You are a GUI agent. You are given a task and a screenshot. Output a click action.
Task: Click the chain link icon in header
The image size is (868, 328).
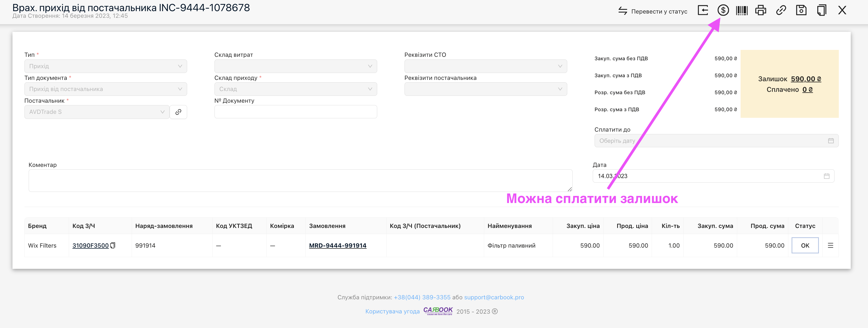click(781, 10)
